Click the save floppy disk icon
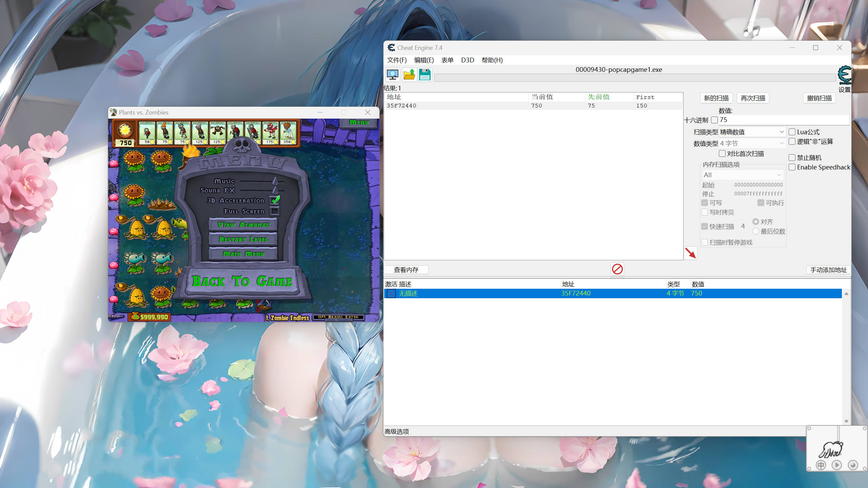 (x=425, y=75)
